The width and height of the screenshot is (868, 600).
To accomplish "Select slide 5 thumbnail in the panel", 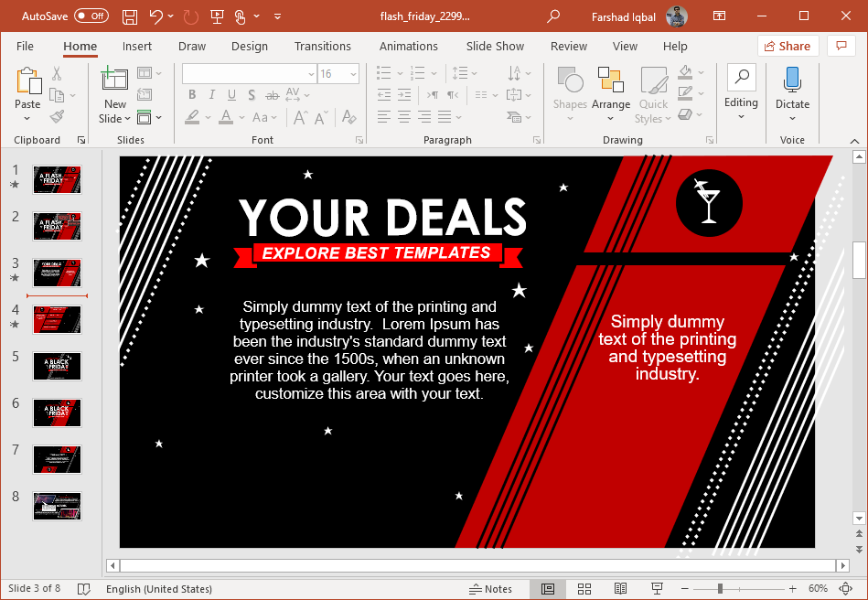I will [57, 366].
